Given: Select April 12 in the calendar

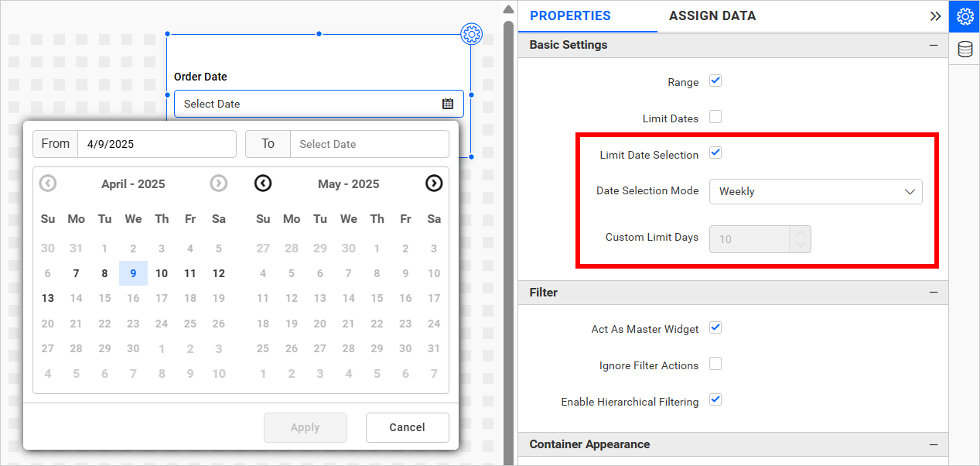Looking at the screenshot, I should coord(219,273).
